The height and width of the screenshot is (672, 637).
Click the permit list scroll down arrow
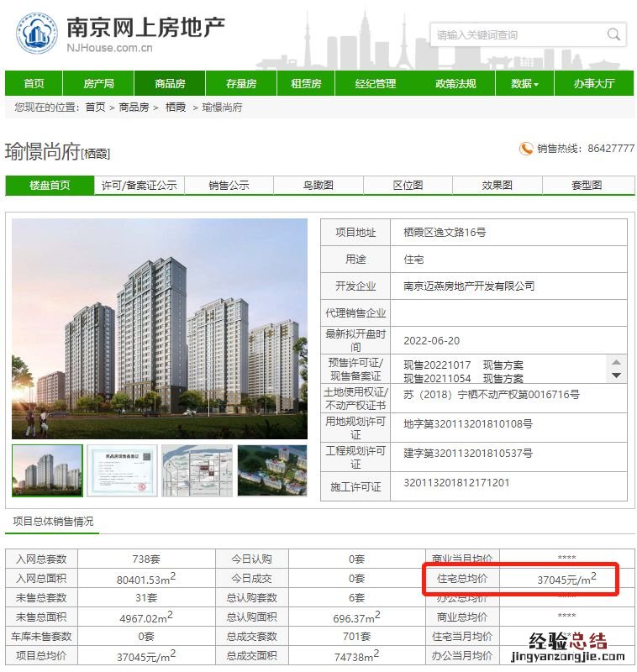pyautogui.click(x=617, y=375)
